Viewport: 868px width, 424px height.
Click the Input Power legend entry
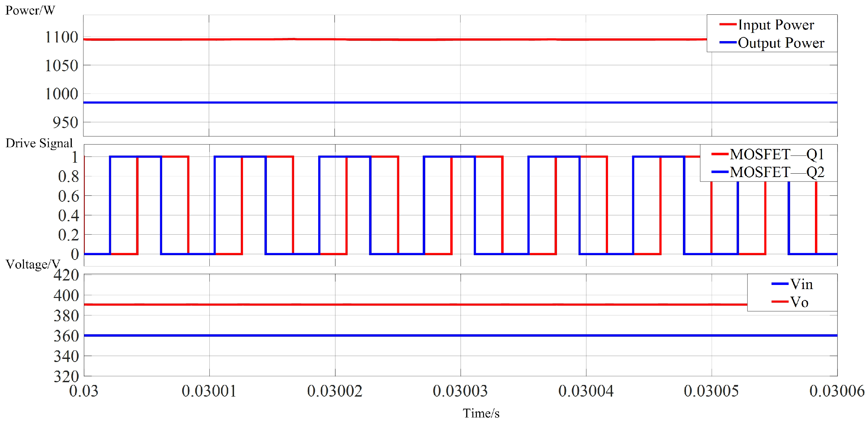776,25
